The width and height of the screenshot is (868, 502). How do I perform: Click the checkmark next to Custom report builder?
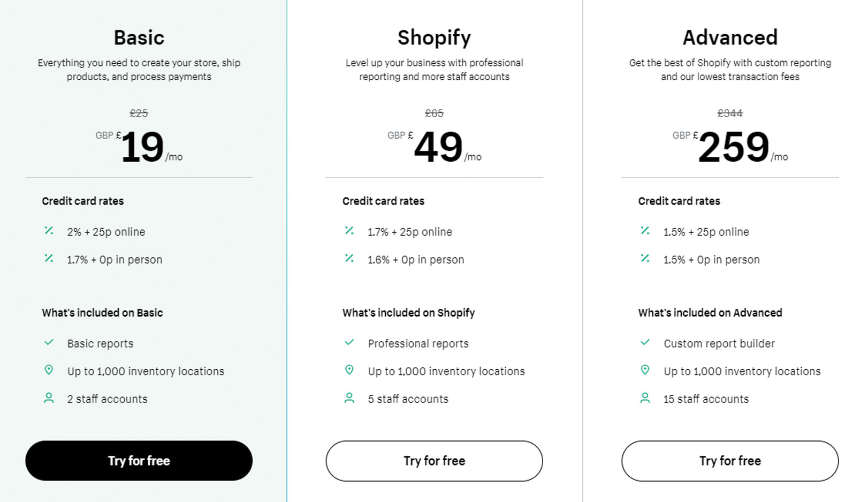[645, 343]
